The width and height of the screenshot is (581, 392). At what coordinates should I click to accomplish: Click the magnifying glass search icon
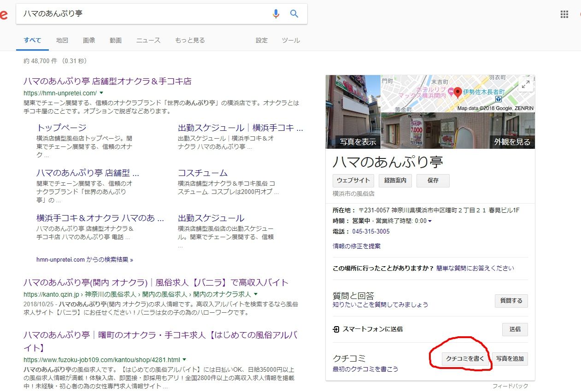(x=294, y=14)
